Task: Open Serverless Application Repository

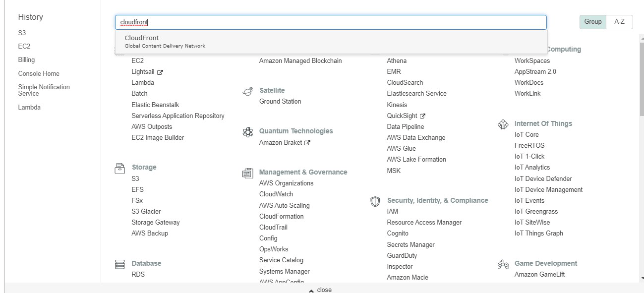Action: [178, 116]
